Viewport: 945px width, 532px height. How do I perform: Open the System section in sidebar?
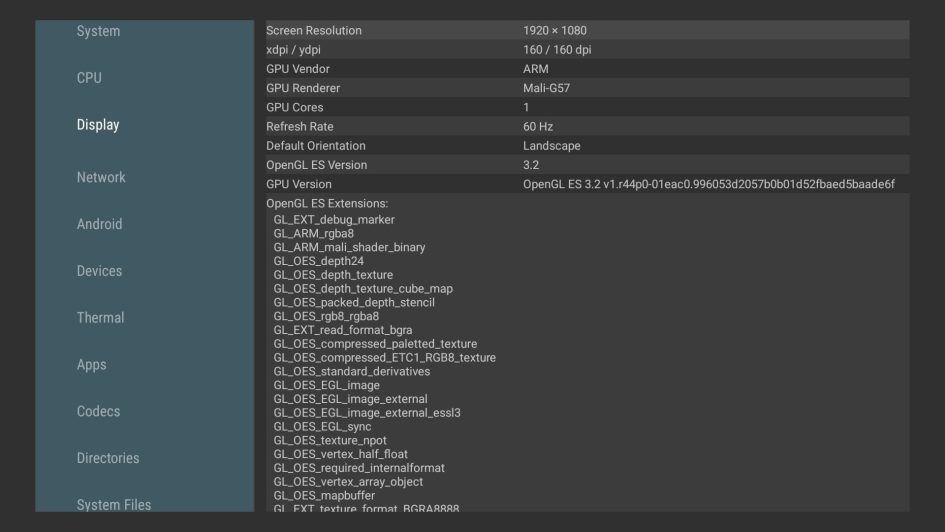point(98,31)
